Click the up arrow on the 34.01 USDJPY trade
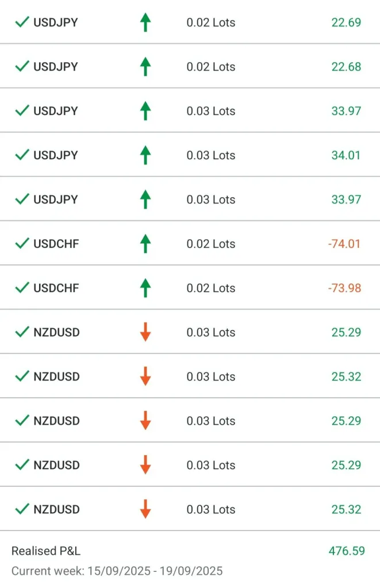 (145, 155)
